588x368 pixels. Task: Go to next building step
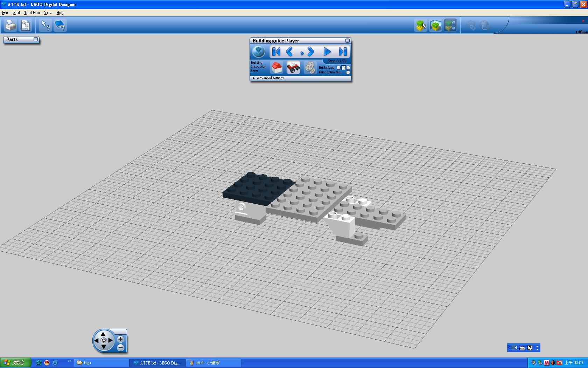pyautogui.click(x=310, y=52)
